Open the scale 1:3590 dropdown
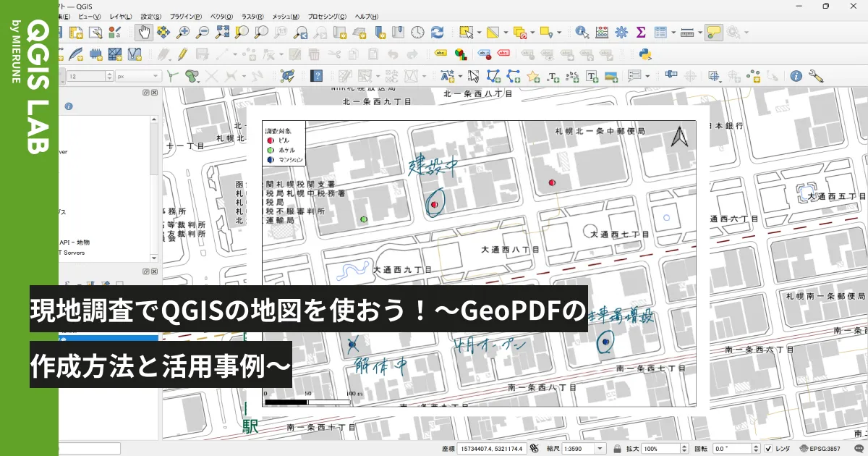This screenshot has width=868, height=456. [599, 448]
